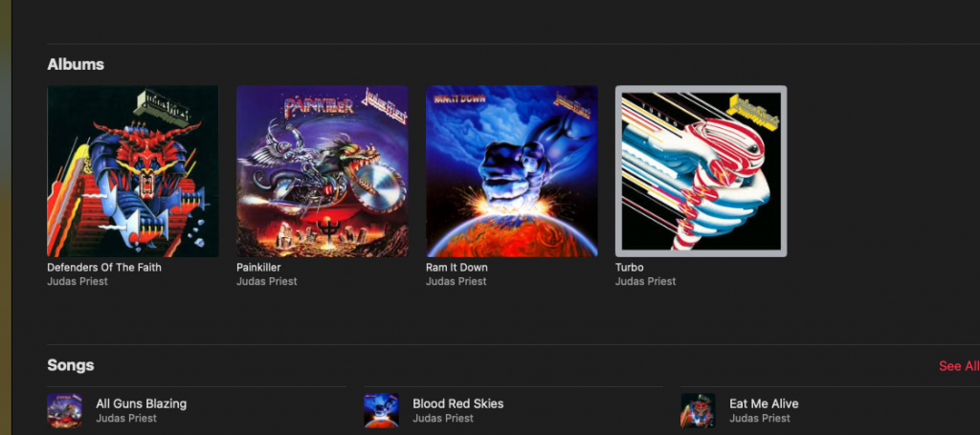
Task: Open the Turbo album title text
Action: [x=630, y=267]
